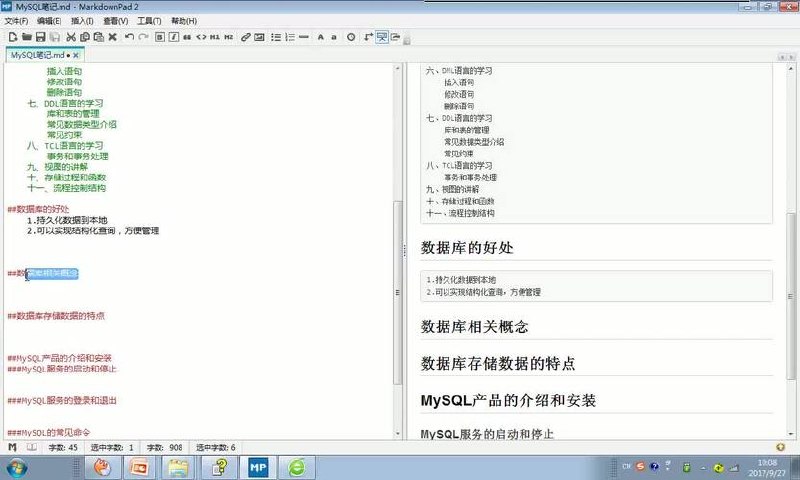
Task: Click the line 九、视图的讲解 in editor
Action: pyautogui.click(x=57, y=167)
